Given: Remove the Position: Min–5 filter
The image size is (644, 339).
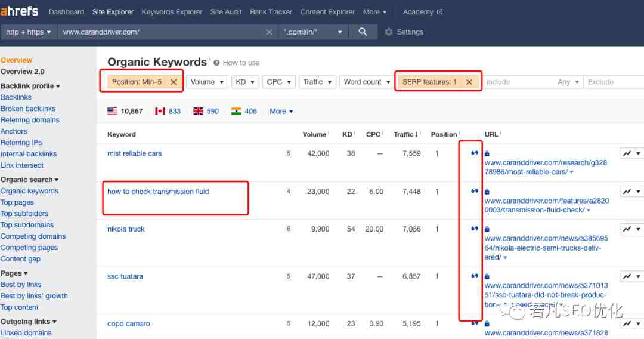Looking at the screenshot, I should [174, 82].
